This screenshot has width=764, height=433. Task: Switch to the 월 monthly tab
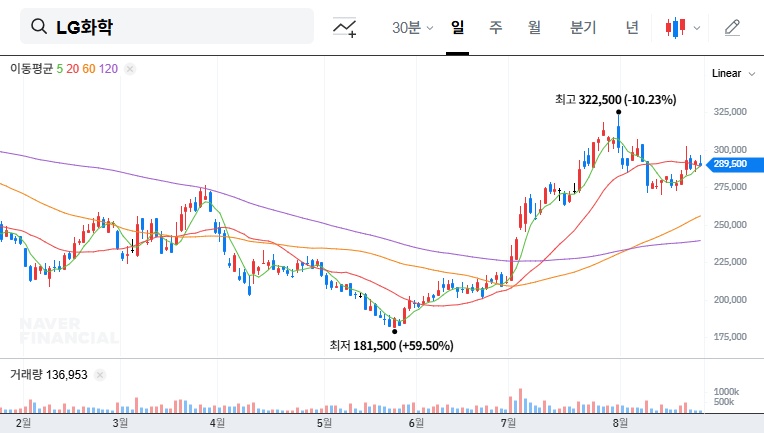(x=535, y=27)
